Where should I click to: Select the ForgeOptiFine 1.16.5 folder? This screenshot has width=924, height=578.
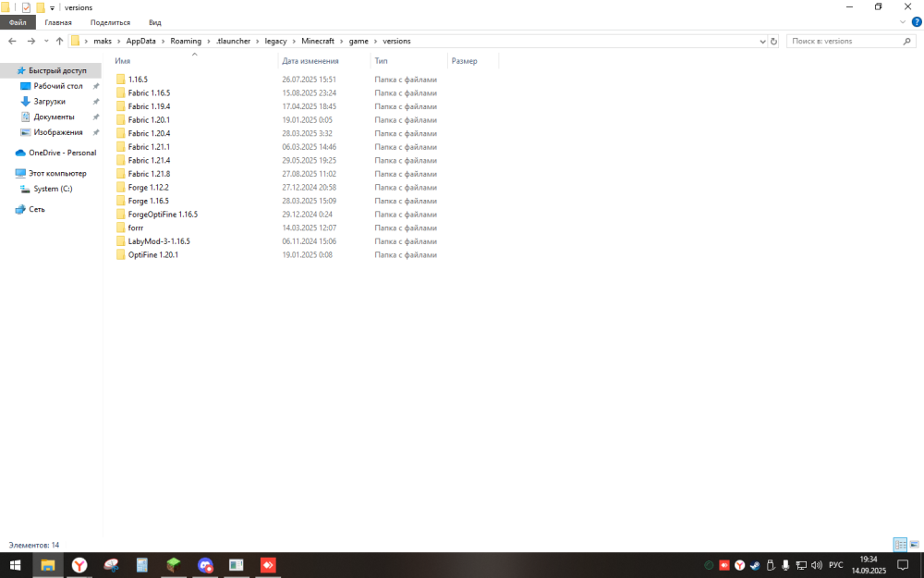(x=163, y=215)
